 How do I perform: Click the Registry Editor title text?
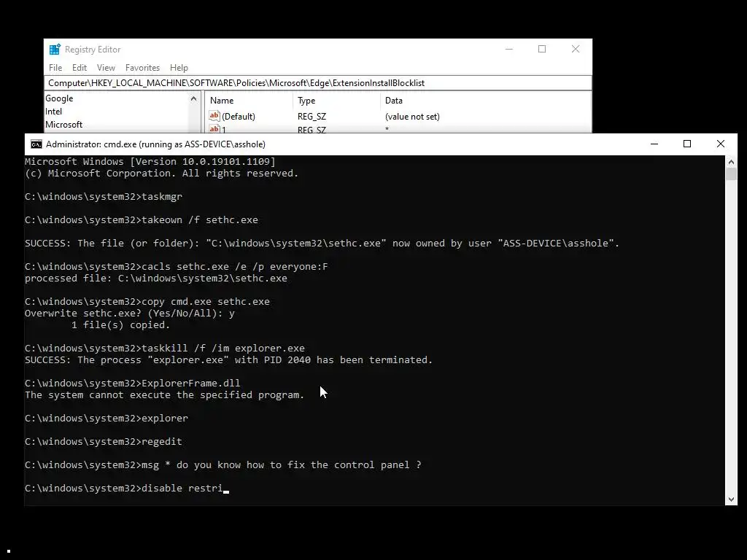93,50
